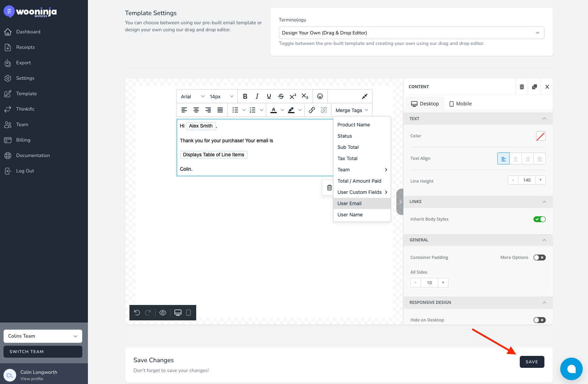Screen dimensions: 588x384
Task: Increase Line Height with plus button
Action: coord(541,180)
